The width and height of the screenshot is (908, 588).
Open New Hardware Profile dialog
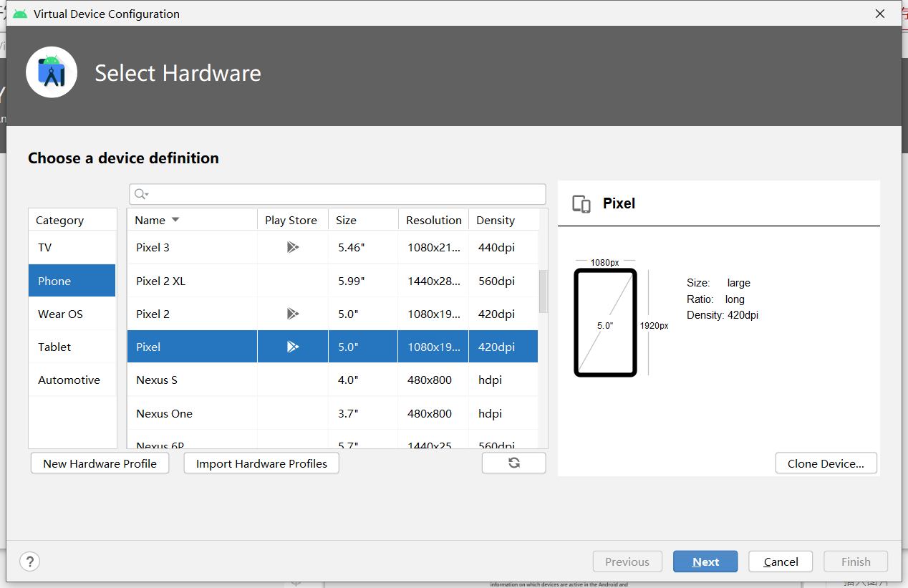100,463
